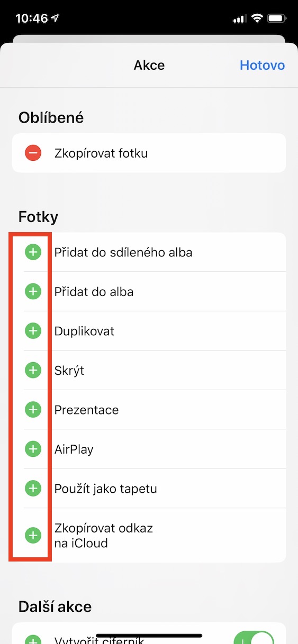The image size is (298, 644).
Task: Remove Zkopírovat fotku from favorites with red minus
Action: coord(33,153)
